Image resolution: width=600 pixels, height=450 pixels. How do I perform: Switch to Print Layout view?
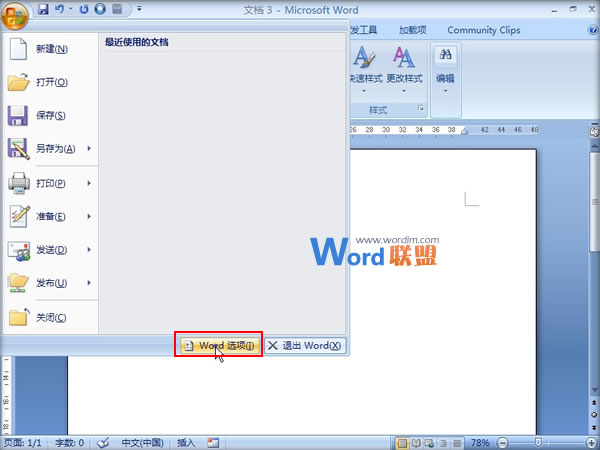[x=402, y=443]
